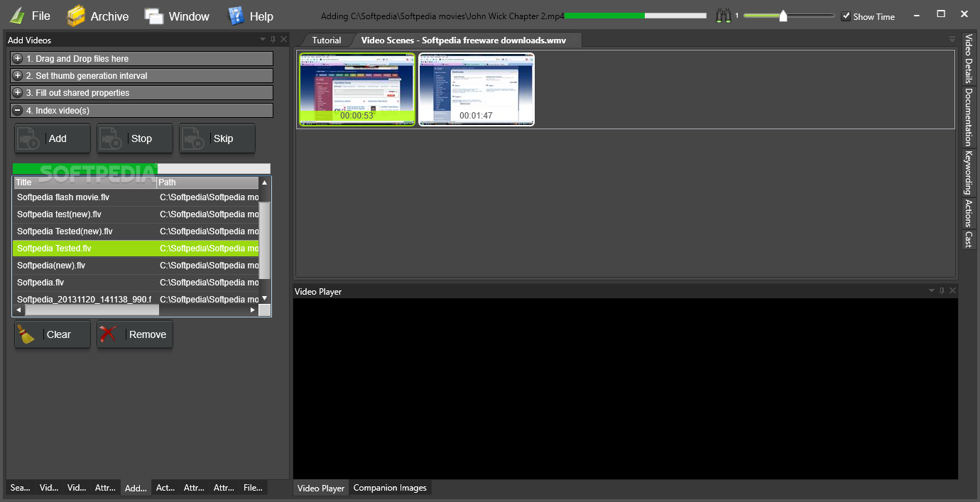Click the Stop indexing button
The image size is (980, 502).
pyautogui.click(x=135, y=138)
